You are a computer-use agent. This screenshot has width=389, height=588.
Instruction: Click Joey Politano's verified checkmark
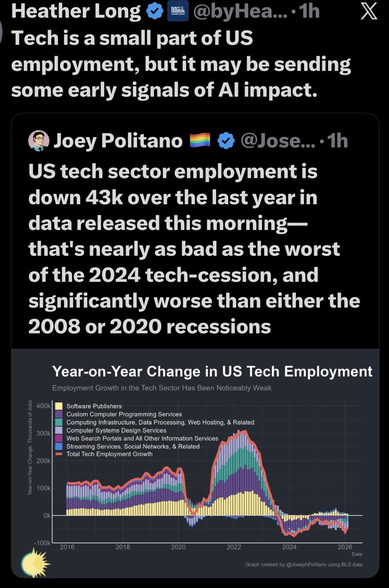[226, 141]
